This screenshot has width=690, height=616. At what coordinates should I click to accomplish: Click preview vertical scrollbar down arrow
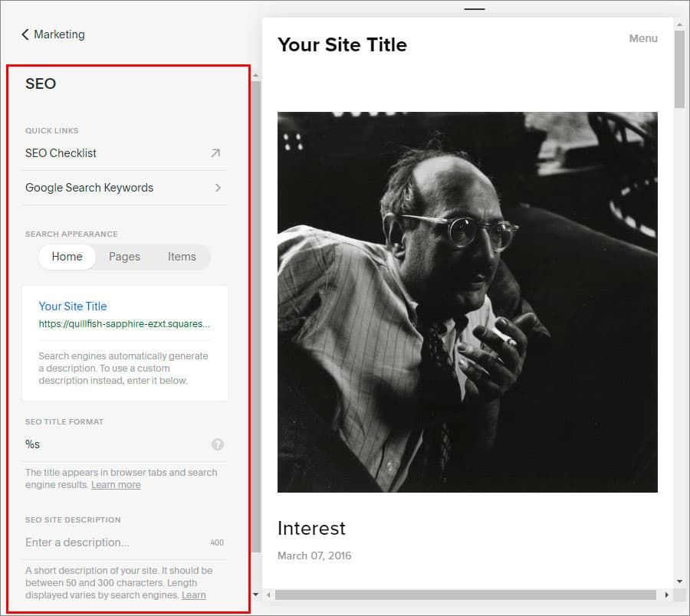tap(679, 582)
